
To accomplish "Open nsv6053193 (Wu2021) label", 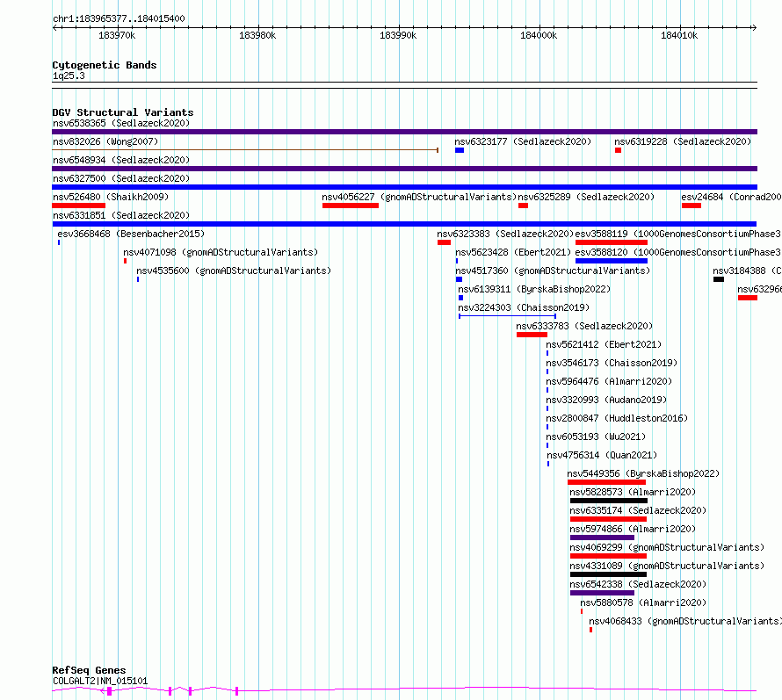I will click(596, 437).
